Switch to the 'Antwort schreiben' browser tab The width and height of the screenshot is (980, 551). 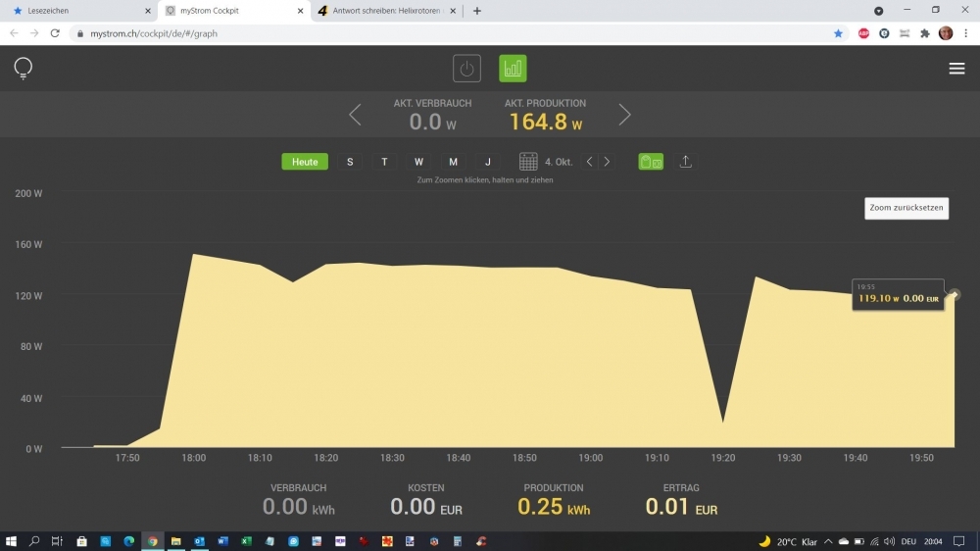387,11
